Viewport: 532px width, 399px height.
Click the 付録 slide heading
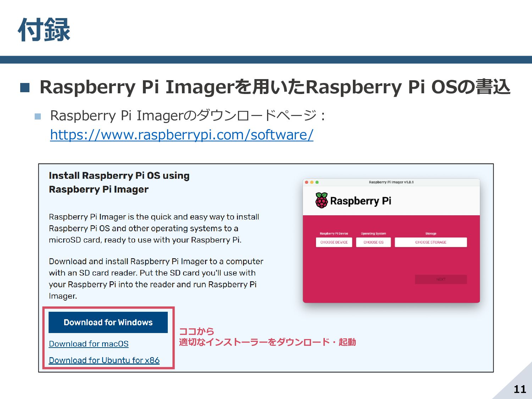click(x=44, y=30)
